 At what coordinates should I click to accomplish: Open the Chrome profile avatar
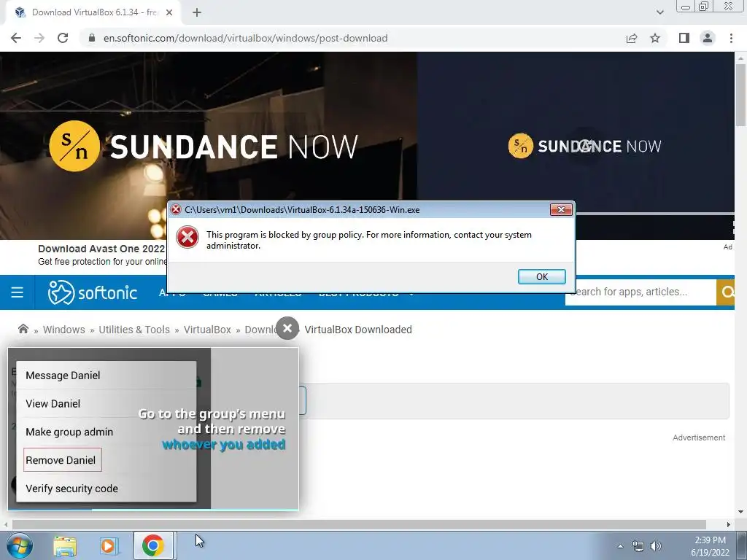pyautogui.click(x=708, y=38)
